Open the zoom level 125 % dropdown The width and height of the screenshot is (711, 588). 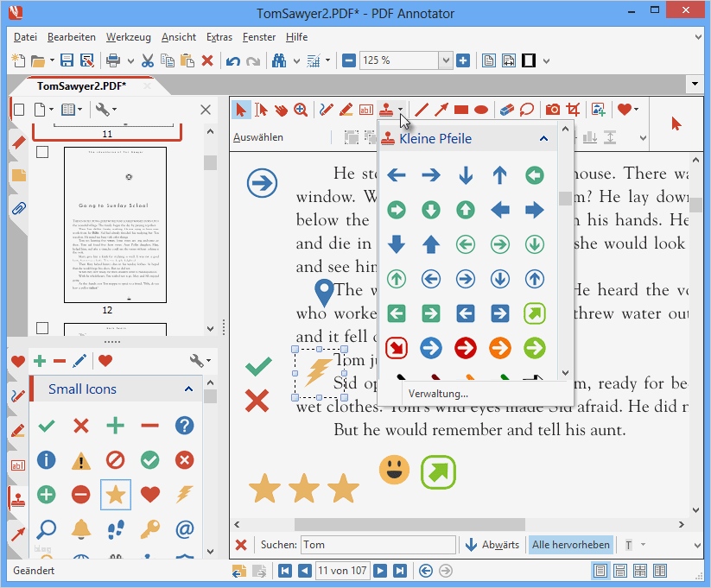(445, 60)
